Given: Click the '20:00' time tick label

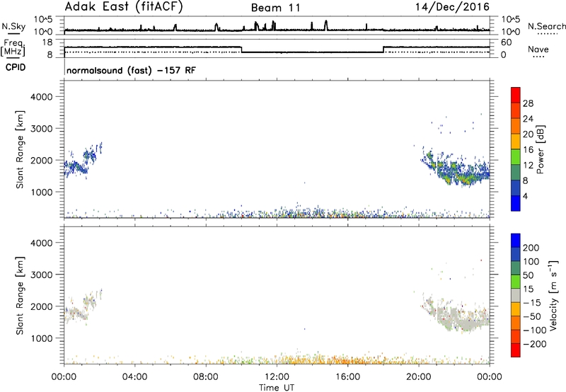Looking at the screenshot, I should coord(419,377).
